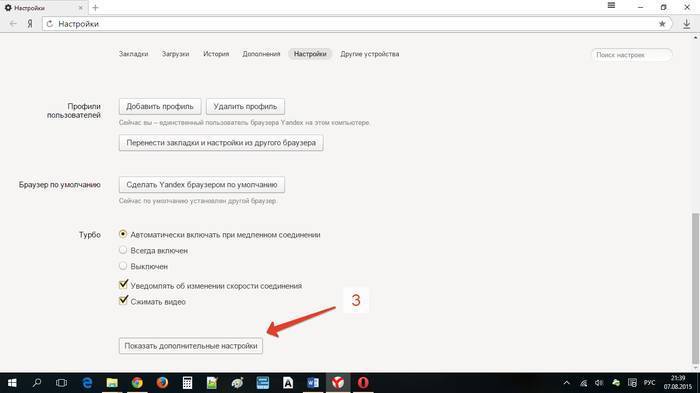Close the Настройки browser tab
This screenshot has height=393, width=700.
tap(80, 8)
